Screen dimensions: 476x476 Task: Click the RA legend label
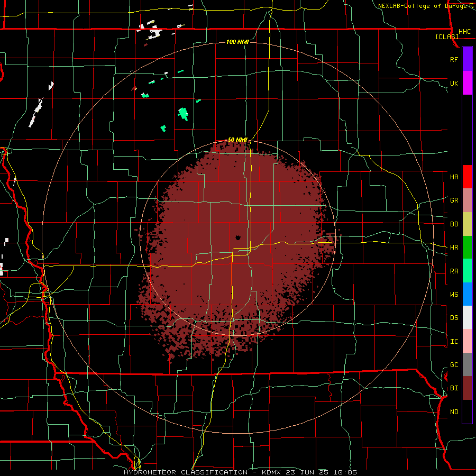coord(454,271)
